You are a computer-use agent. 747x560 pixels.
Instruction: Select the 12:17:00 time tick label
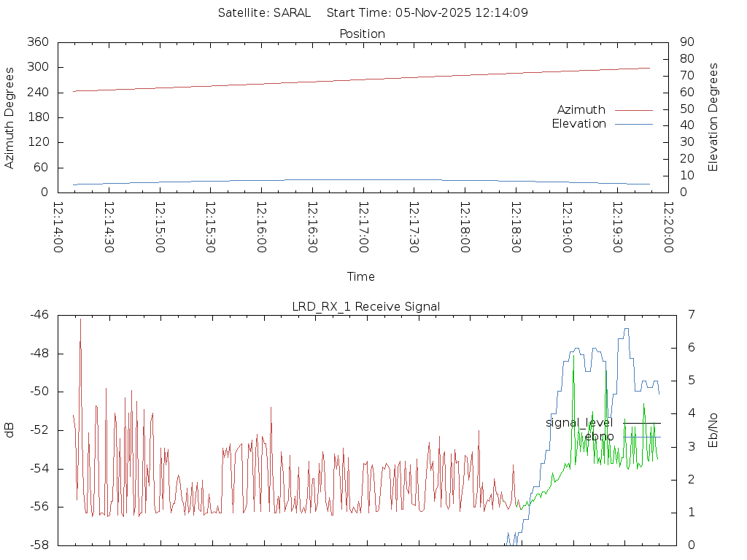tap(363, 227)
